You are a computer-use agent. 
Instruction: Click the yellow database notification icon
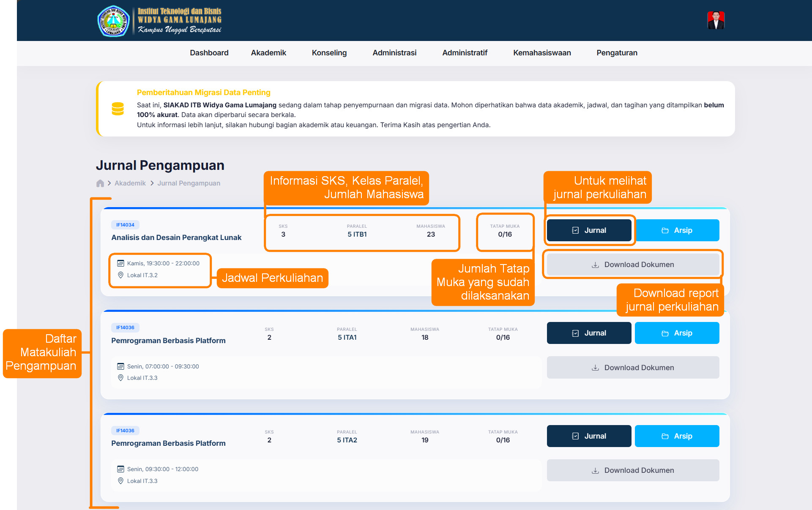pyautogui.click(x=118, y=109)
